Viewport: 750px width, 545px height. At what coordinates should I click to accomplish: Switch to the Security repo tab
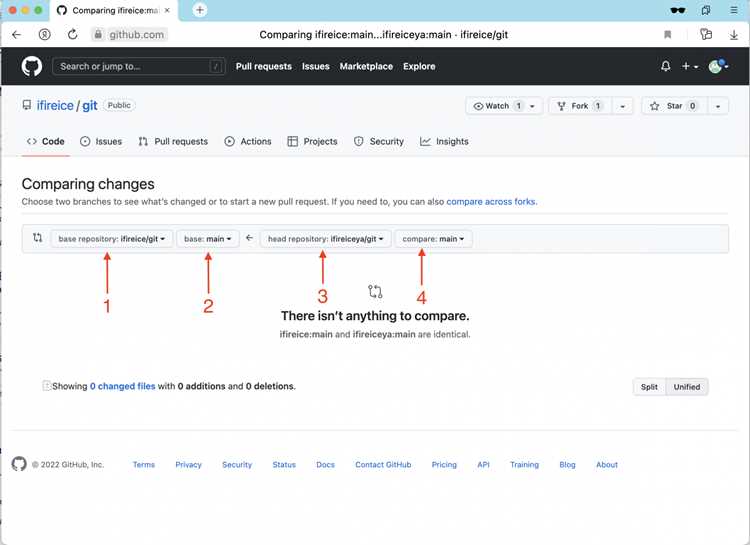pyautogui.click(x=379, y=141)
